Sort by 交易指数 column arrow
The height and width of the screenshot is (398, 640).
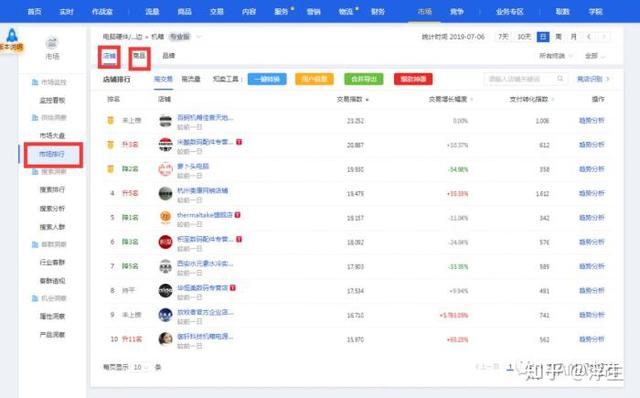(367, 100)
